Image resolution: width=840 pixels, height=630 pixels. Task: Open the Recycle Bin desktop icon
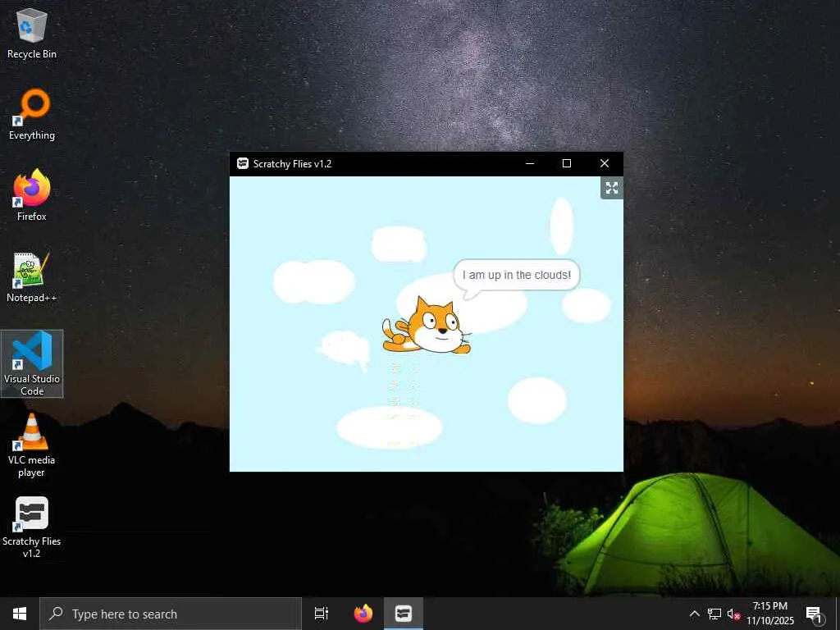tap(32, 33)
